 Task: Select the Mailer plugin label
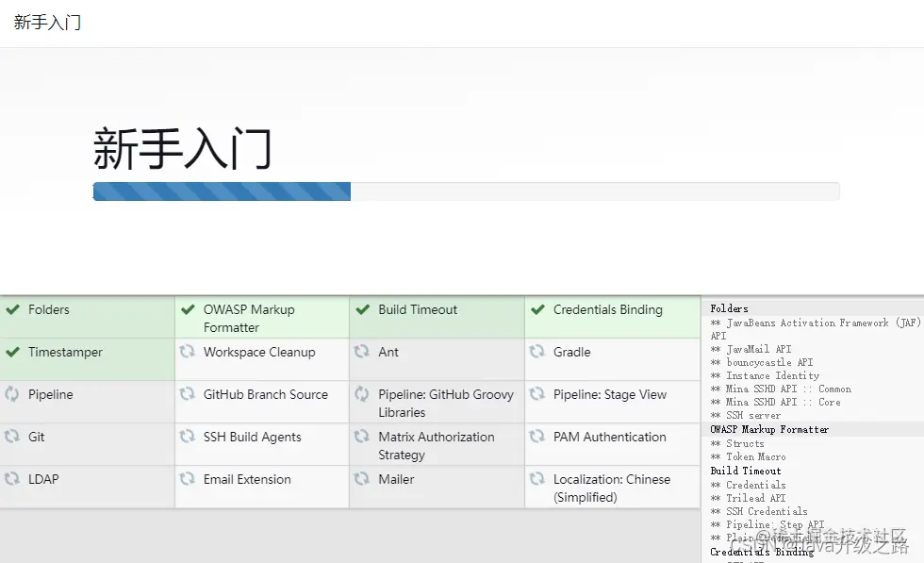[396, 479]
